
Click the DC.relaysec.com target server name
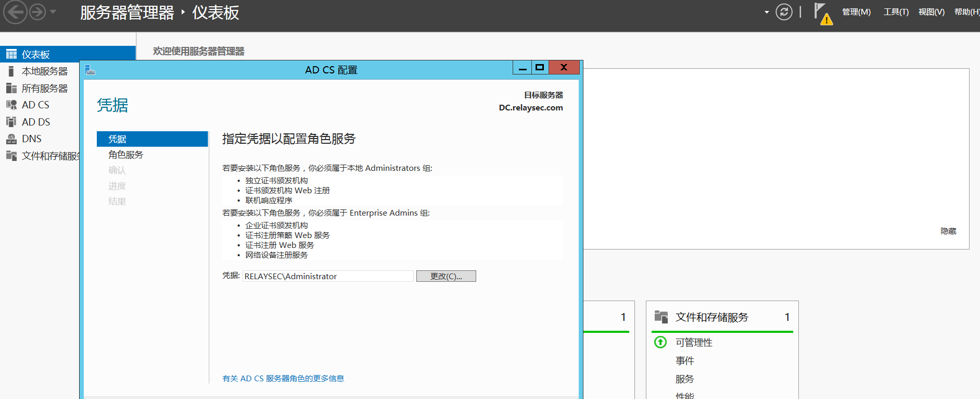pyautogui.click(x=531, y=108)
